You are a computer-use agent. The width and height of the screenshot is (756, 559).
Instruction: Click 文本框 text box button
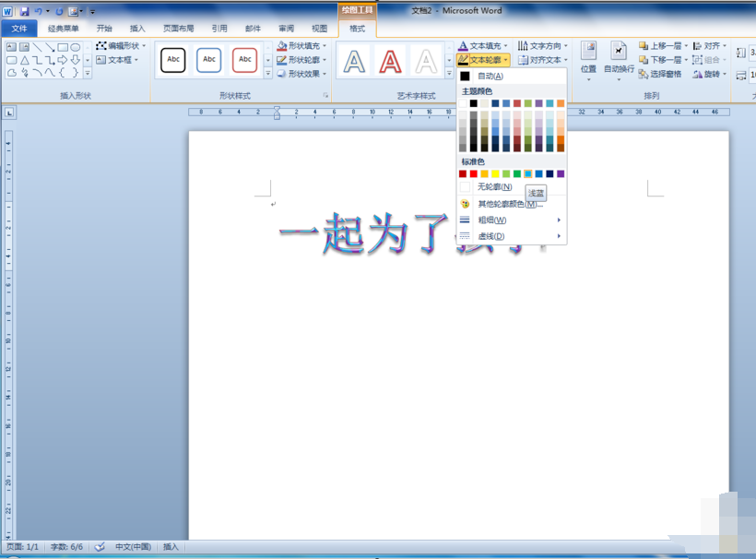click(x=117, y=60)
